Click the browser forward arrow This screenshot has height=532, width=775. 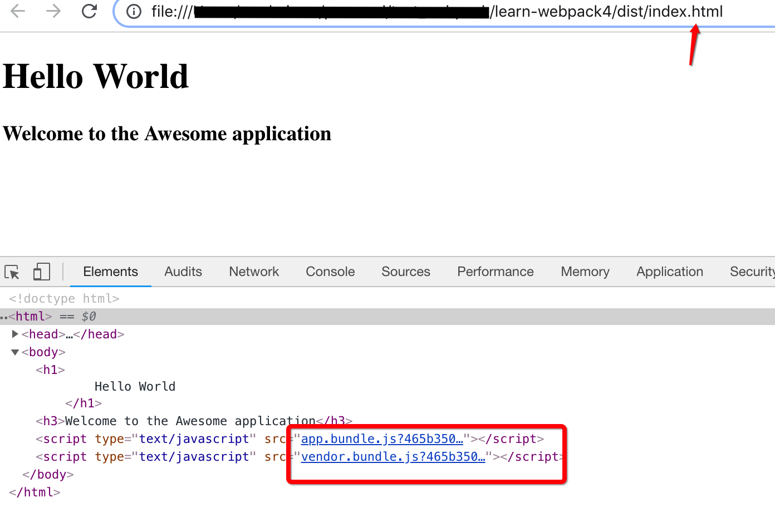pos(53,11)
